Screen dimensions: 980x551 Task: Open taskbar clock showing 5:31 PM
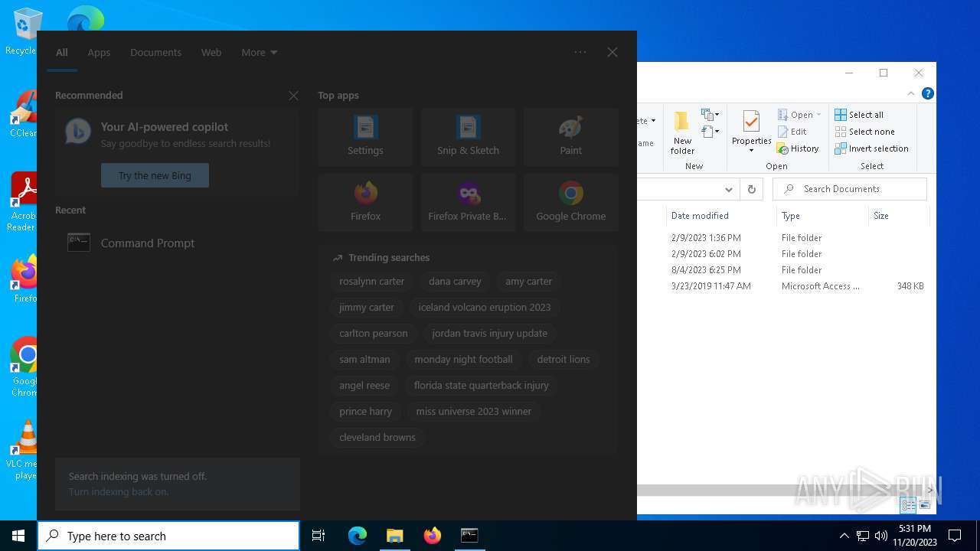point(915,536)
